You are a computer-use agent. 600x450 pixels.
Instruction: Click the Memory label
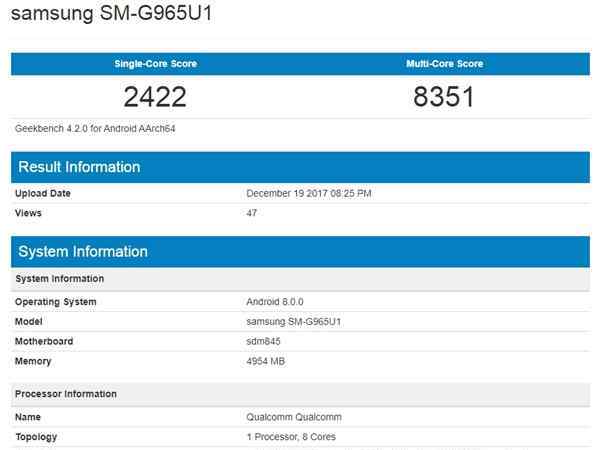33,361
